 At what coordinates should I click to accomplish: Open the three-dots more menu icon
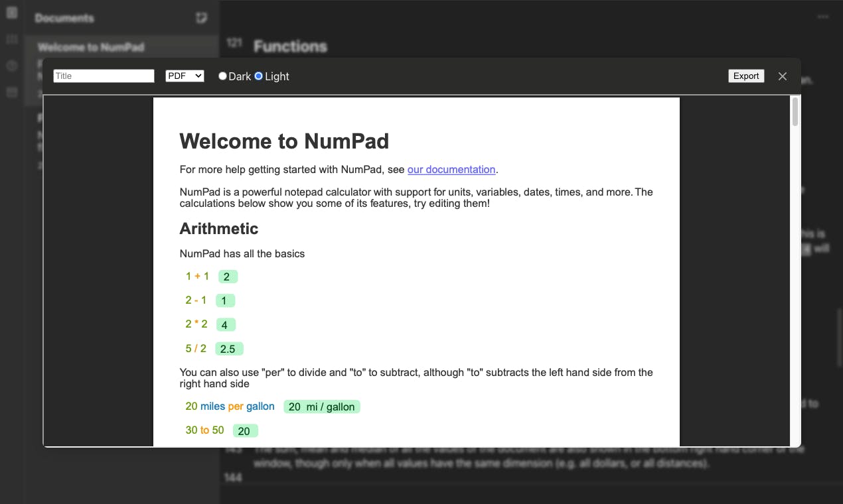823,17
